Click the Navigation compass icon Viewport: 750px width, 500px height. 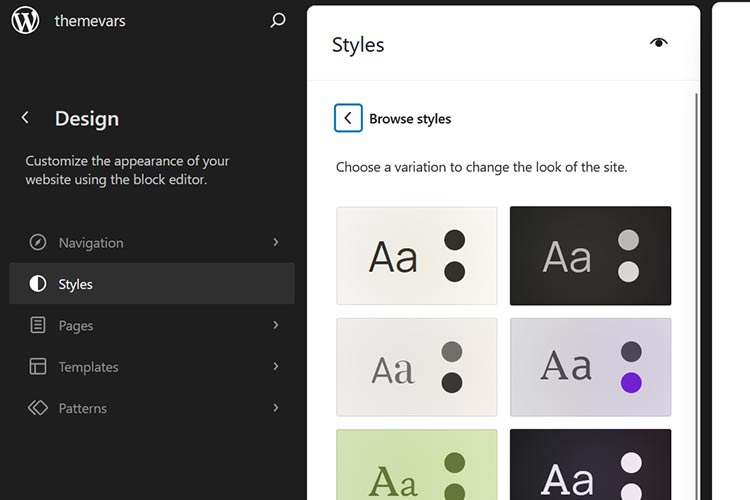pos(38,243)
